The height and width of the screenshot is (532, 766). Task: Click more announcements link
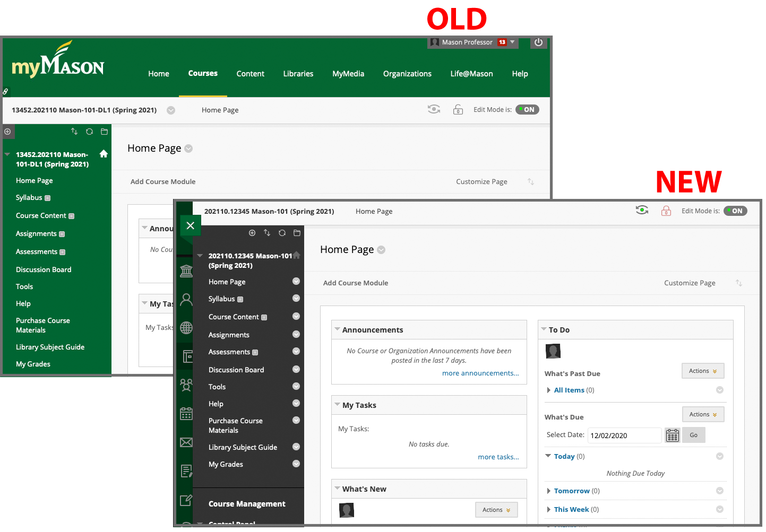[x=480, y=373]
